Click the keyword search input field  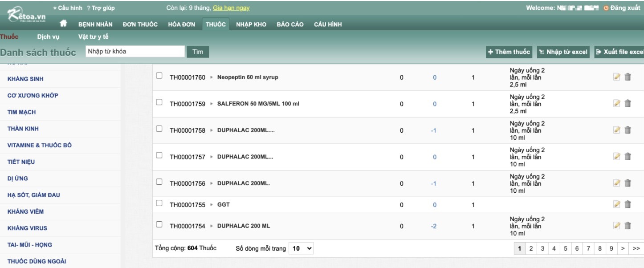(x=135, y=52)
